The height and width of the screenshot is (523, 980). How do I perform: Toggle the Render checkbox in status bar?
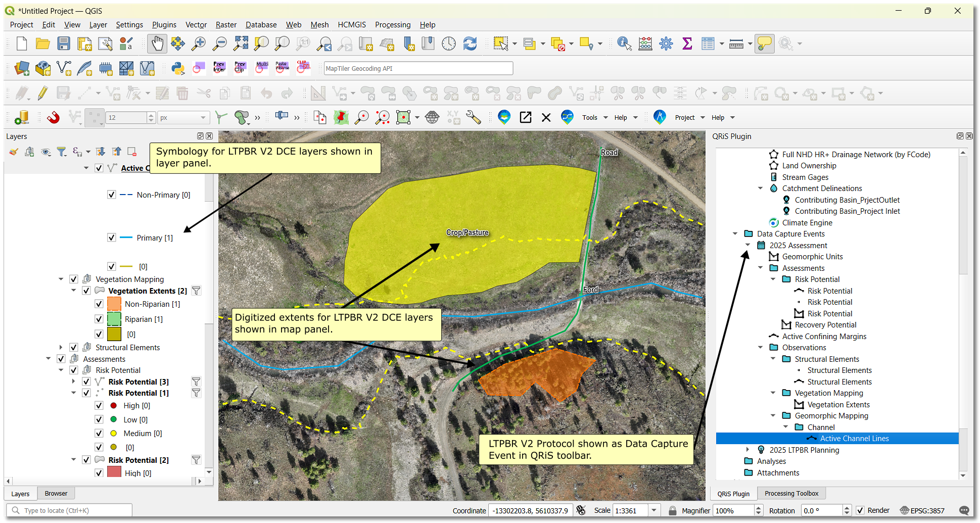click(x=860, y=510)
